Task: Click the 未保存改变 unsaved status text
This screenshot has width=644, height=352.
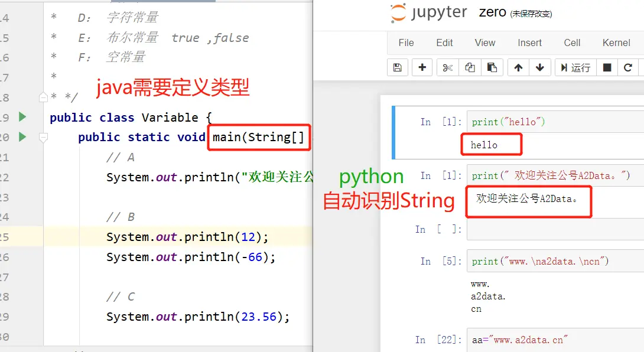Action: coord(531,14)
